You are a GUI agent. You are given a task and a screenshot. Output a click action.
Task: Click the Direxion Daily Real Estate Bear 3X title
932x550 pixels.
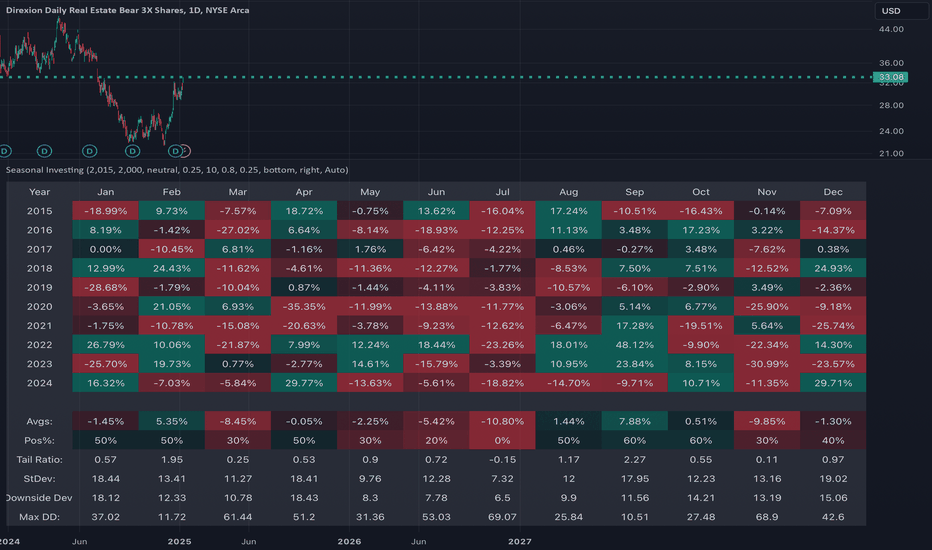(x=127, y=10)
